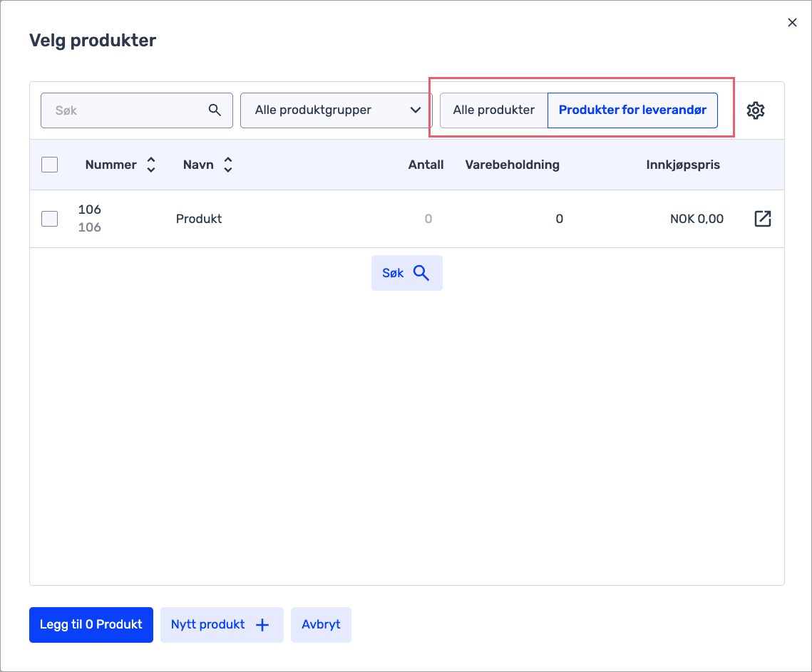Open product 106 in new window icon
Viewport: 812px width, 672px height.
tap(762, 219)
